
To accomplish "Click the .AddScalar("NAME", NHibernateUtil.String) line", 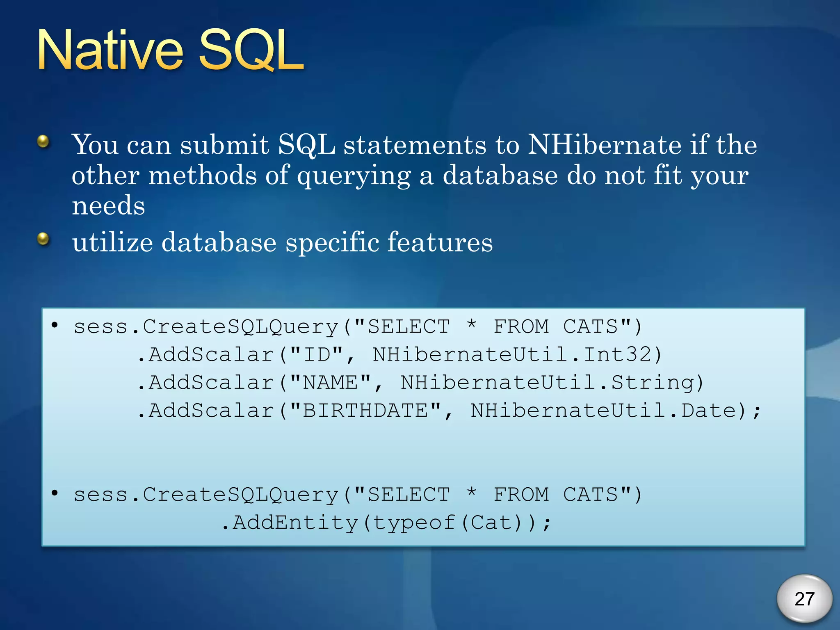I will pos(420,383).
